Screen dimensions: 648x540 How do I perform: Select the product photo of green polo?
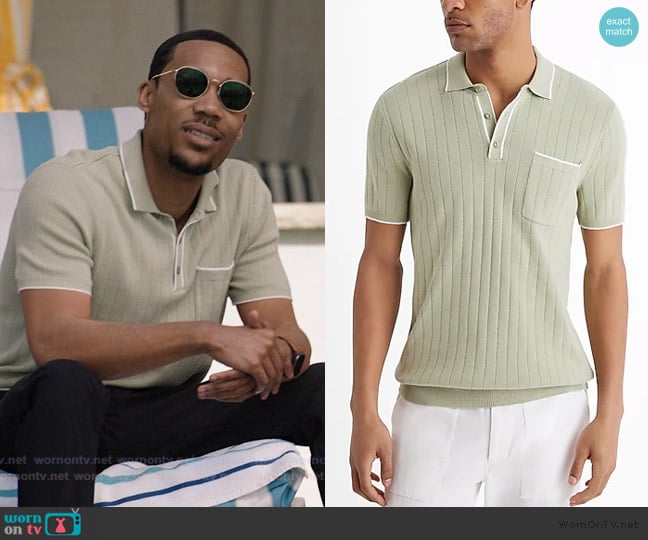tap(486, 253)
